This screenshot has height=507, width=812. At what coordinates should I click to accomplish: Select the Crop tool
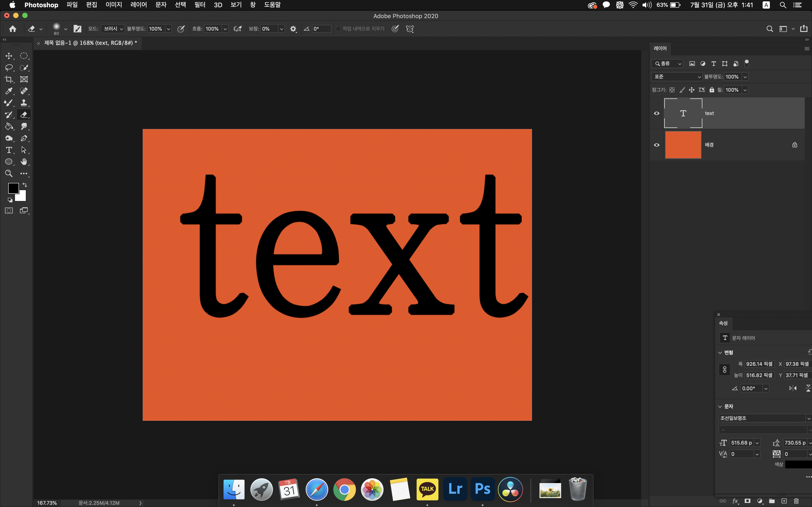pos(9,79)
